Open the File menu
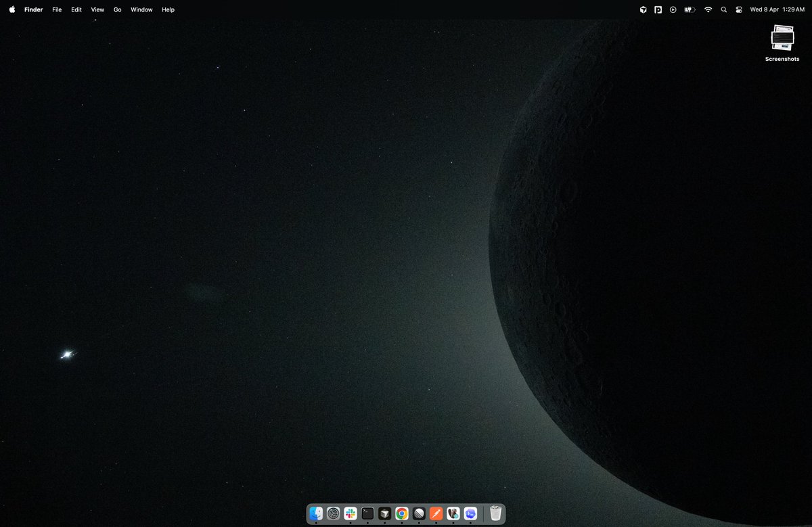Viewport: 812px width, 527px height. pyautogui.click(x=57, y=9)
